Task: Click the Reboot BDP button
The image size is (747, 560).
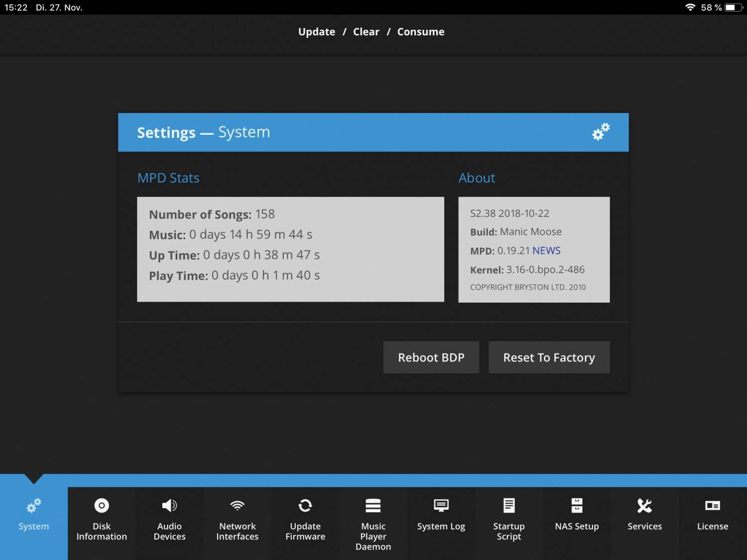Action: pos(431,357)
